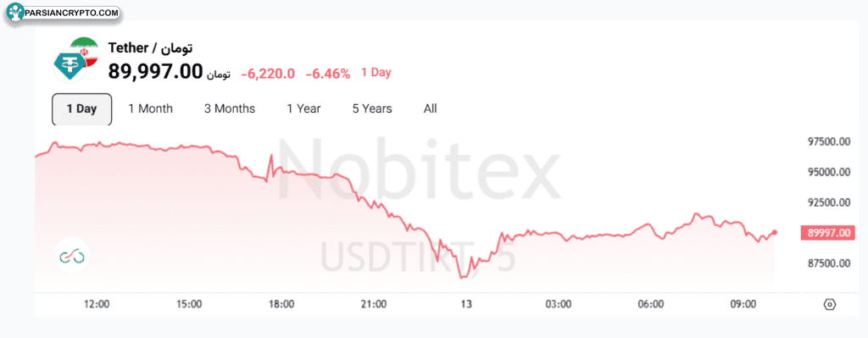The width and height of the screenshot is (868, 338).
Task: Click the red 1 Day period label
Action: click(x=376, y=73)
